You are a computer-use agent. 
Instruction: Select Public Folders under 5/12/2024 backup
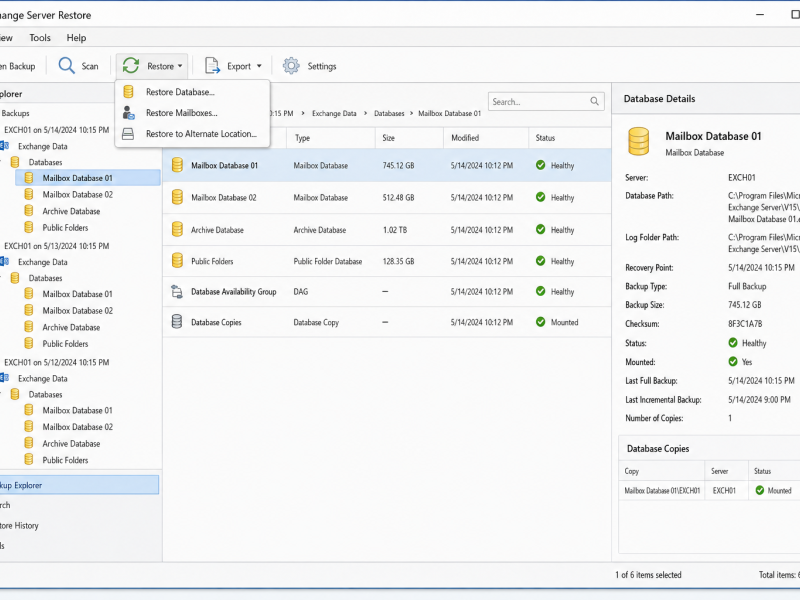(65, 460)
